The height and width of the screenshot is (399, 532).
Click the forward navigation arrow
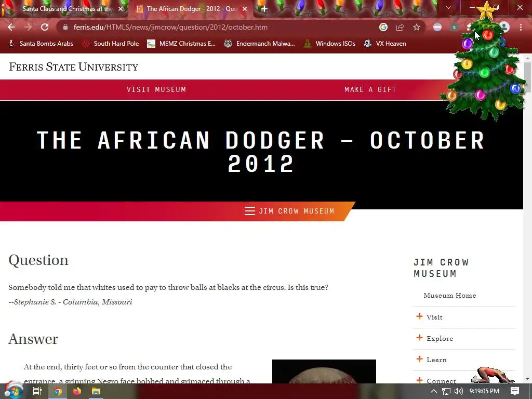(x=28, y=27)
